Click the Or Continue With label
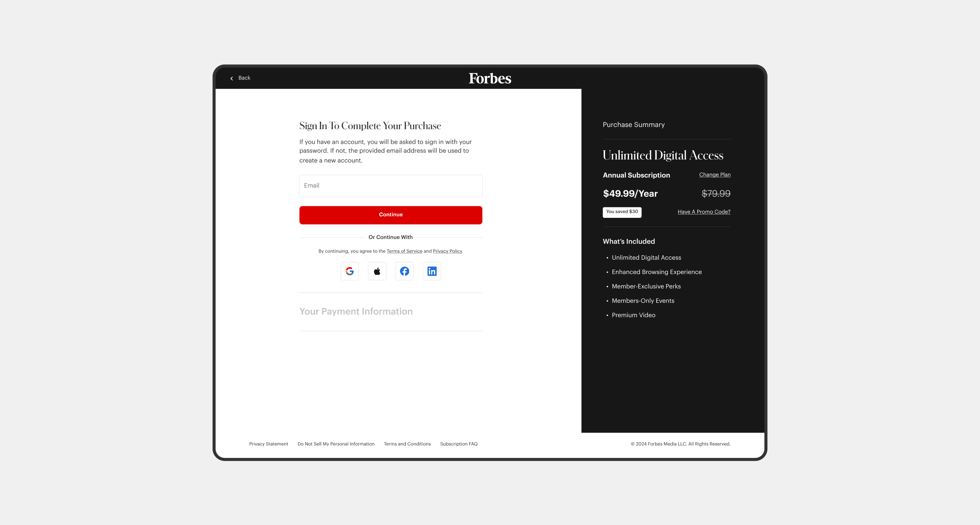Viewport: 980px width, 525px height. click(x=390, y=237)
